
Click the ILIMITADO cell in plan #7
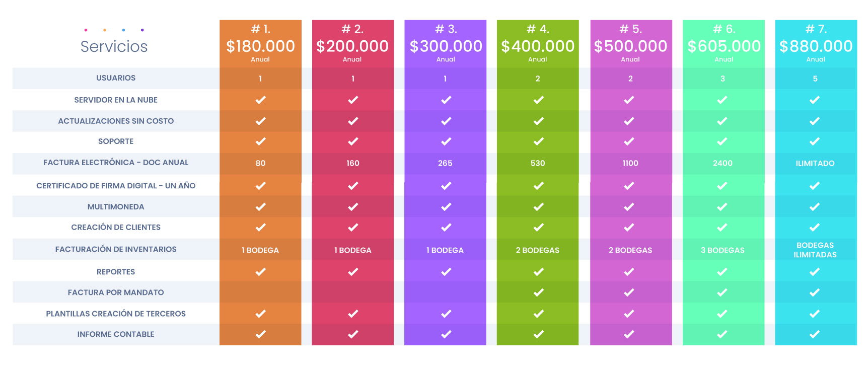pyautogui.click(x=815, y=163)
